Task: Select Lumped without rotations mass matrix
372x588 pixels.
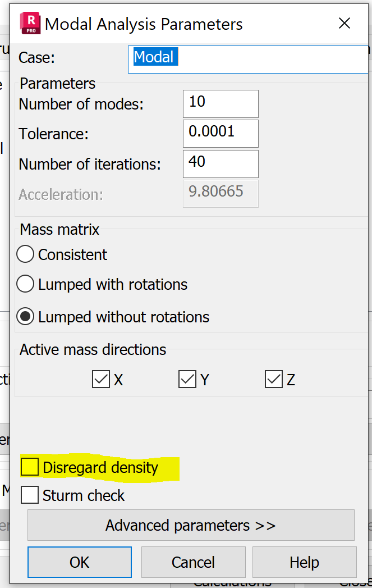Action: (x=25, y=316)
